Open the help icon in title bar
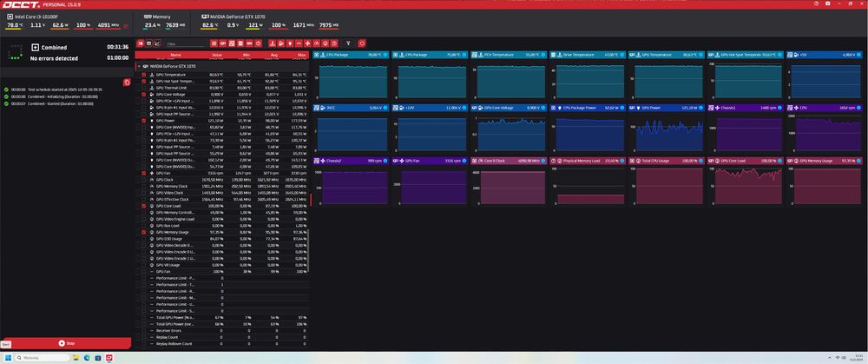Screen dimensions: 868x364 [817, 3]
